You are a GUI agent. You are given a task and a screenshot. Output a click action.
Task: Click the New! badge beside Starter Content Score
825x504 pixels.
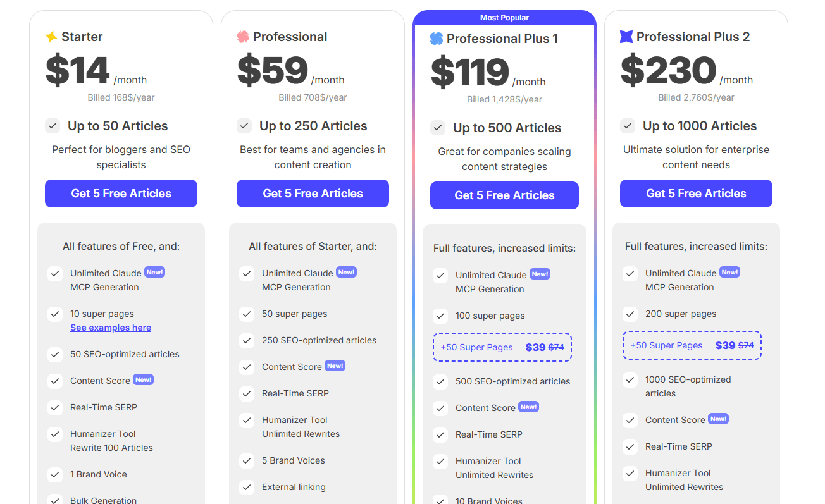pyautogui.click(x=144, y=379)
